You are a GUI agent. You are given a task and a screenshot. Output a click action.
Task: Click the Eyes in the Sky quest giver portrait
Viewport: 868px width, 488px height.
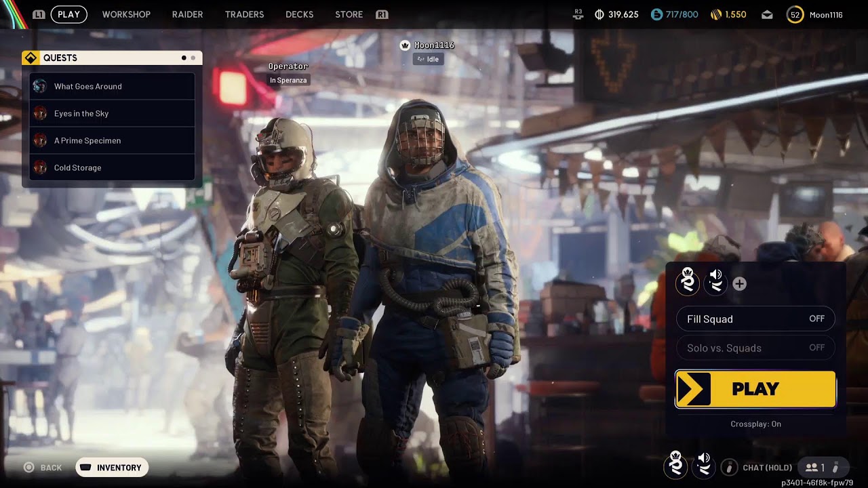[40, 113]
